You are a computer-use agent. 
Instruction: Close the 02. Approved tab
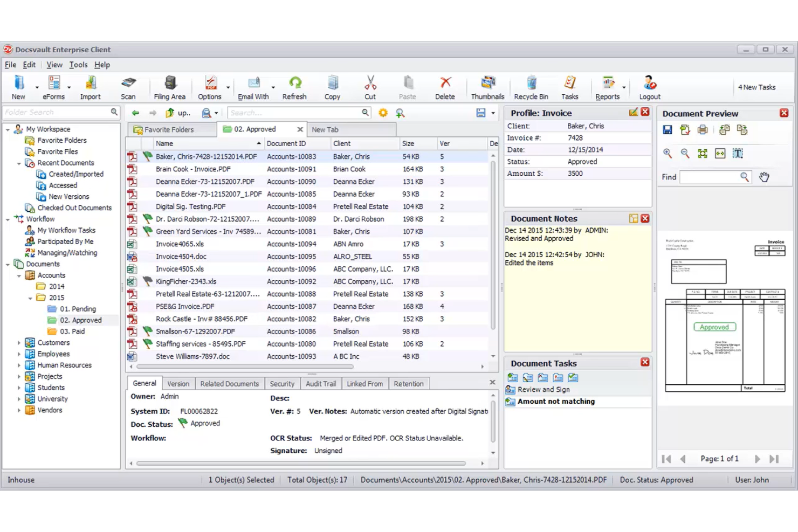[300, 129]
